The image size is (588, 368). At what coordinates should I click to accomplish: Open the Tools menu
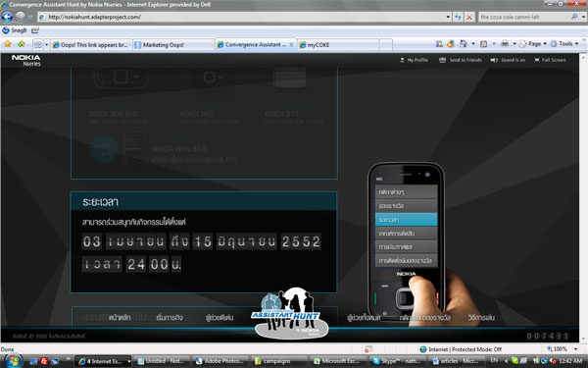click(x=564, y=44)
